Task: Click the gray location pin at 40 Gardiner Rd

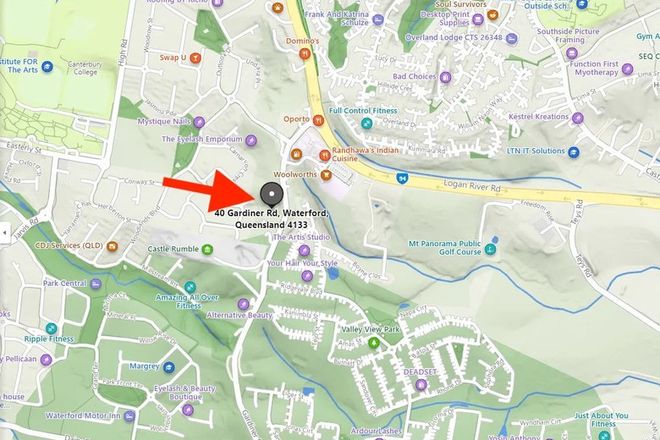Action: (271, 195)
